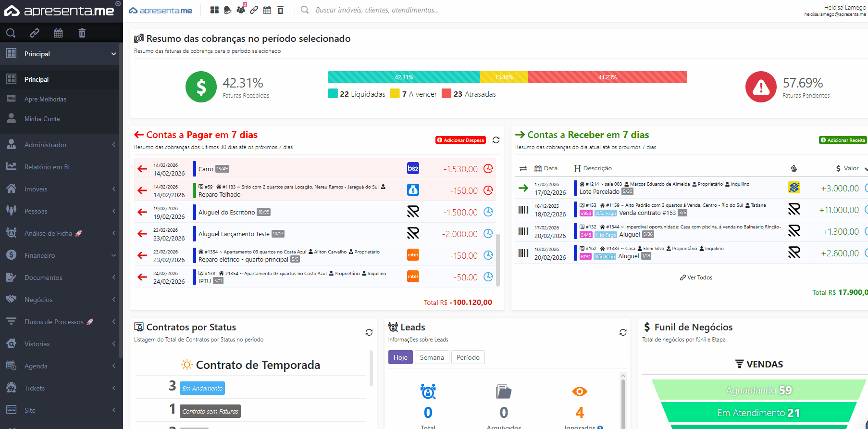Go to Minha Conta in sidebar
Image resolution: width=868 pixels, height=429 pixels.
point(42,119)
